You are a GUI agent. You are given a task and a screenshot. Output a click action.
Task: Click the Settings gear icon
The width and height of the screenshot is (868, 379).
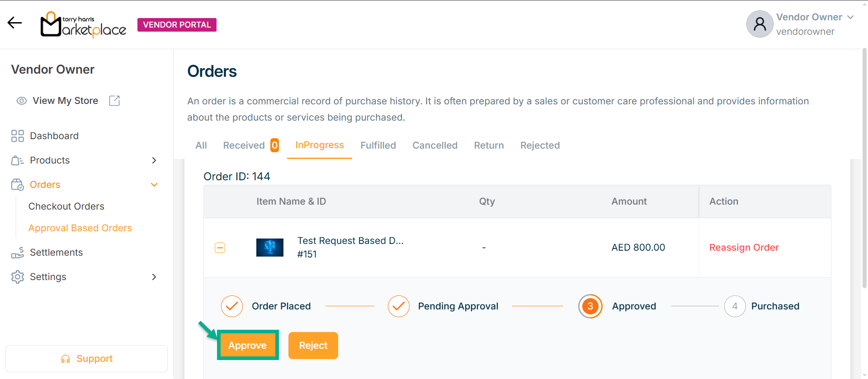pos(18,277)
